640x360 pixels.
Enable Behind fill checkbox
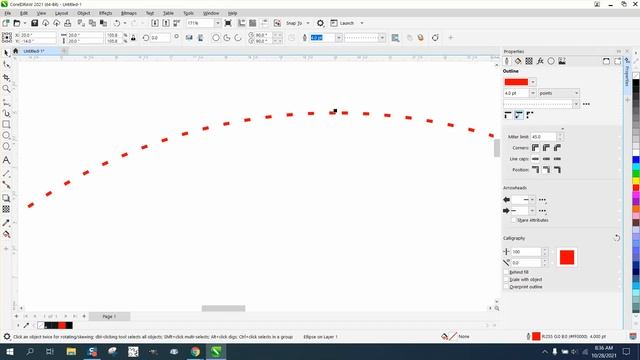506,272
